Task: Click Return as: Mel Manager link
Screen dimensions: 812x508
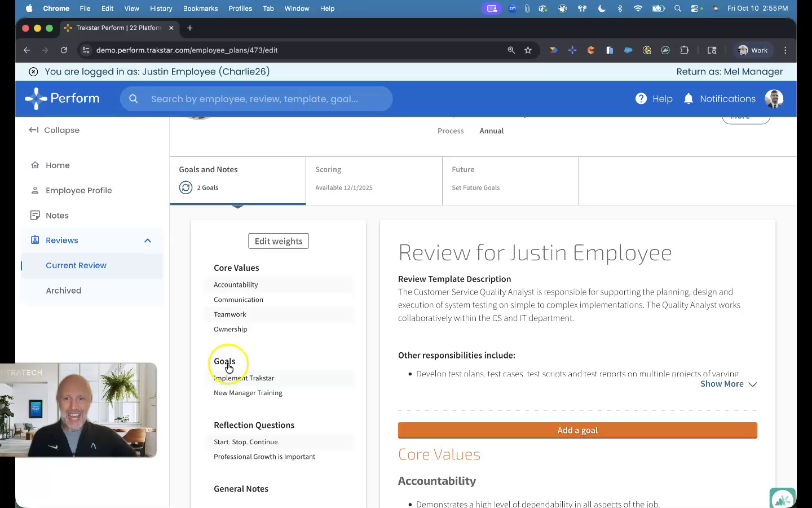Action: 729,72
